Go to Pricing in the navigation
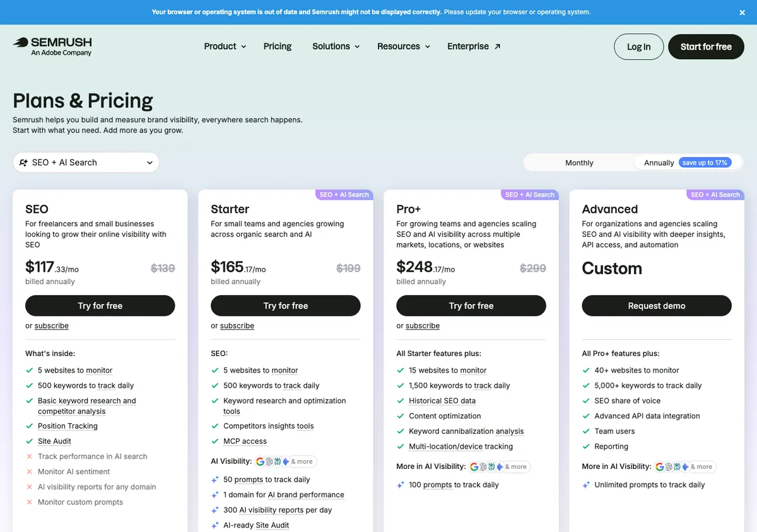The image size is (757, 532). [278, 46]
